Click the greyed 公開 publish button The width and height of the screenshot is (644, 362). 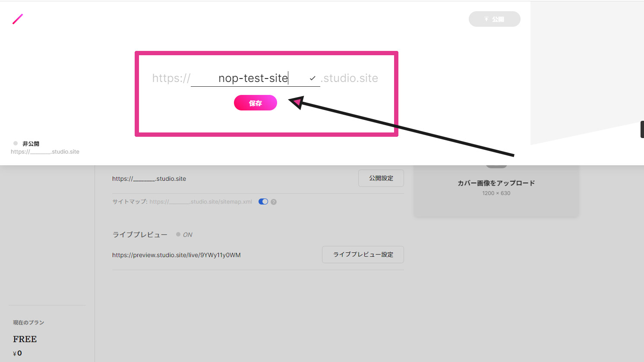pos(495,19)
